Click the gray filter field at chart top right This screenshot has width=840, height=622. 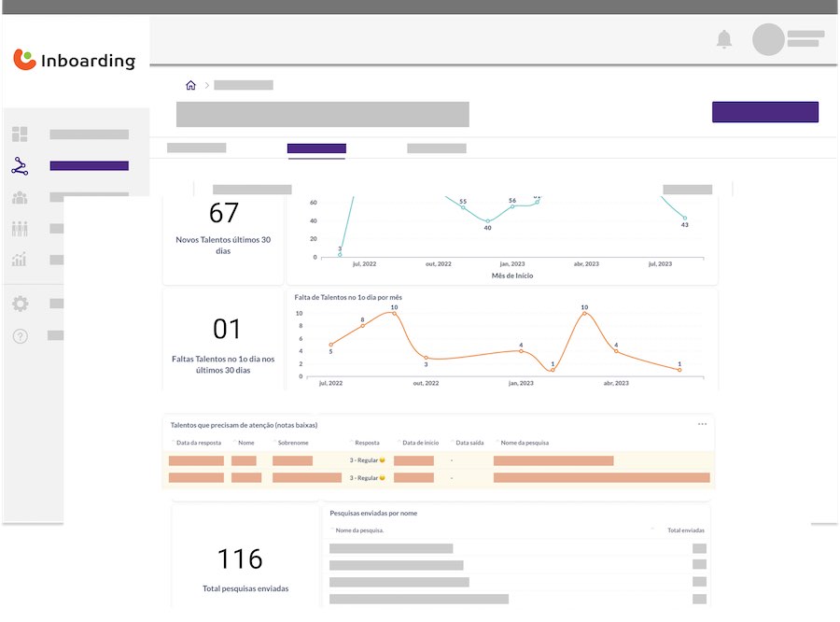point(687,190)
